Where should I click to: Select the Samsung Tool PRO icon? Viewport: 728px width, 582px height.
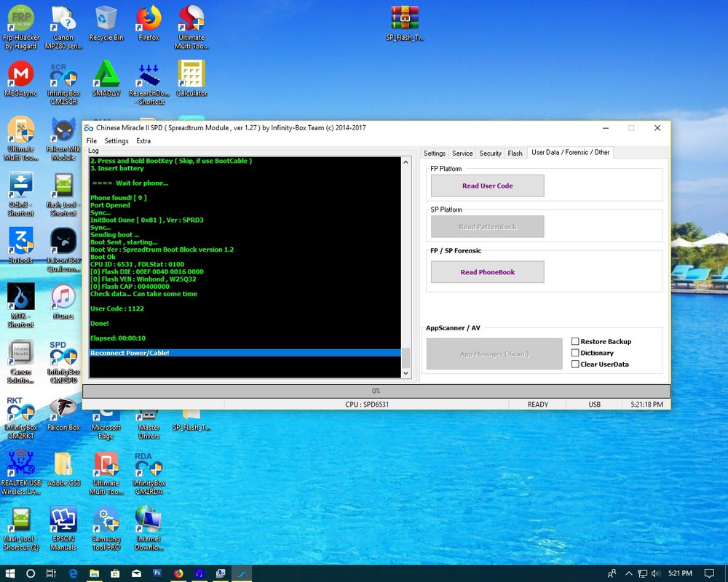[106, 528]
